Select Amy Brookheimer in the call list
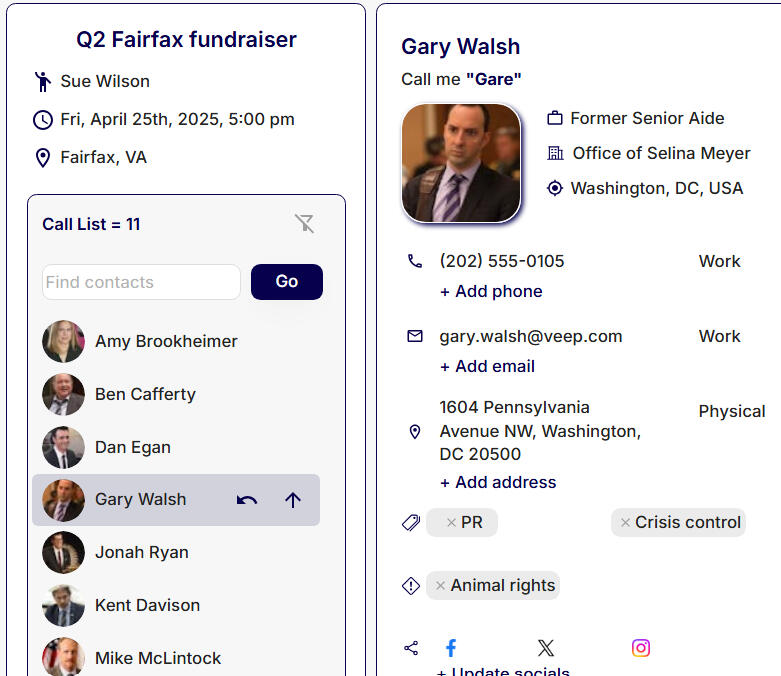 click(x=166, y=341)
